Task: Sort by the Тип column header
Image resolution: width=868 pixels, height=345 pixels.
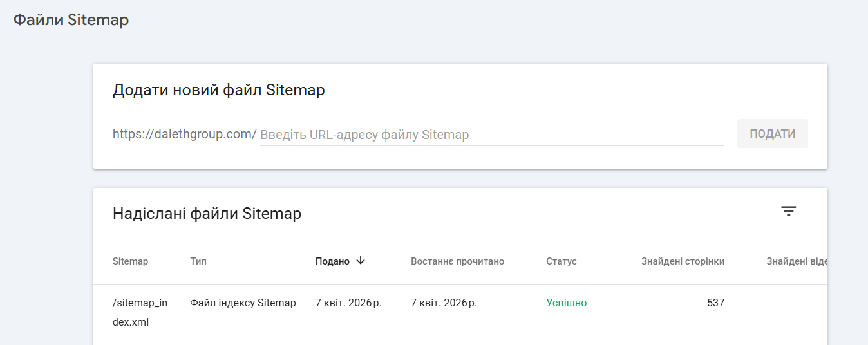Action: click(198, 261)
